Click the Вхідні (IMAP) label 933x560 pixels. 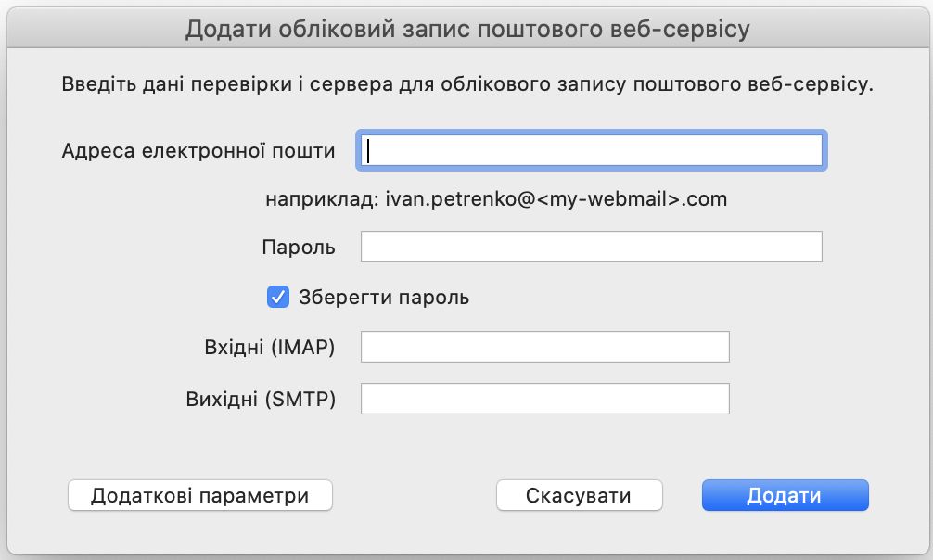pyautogui.click(x=271, y=346)
